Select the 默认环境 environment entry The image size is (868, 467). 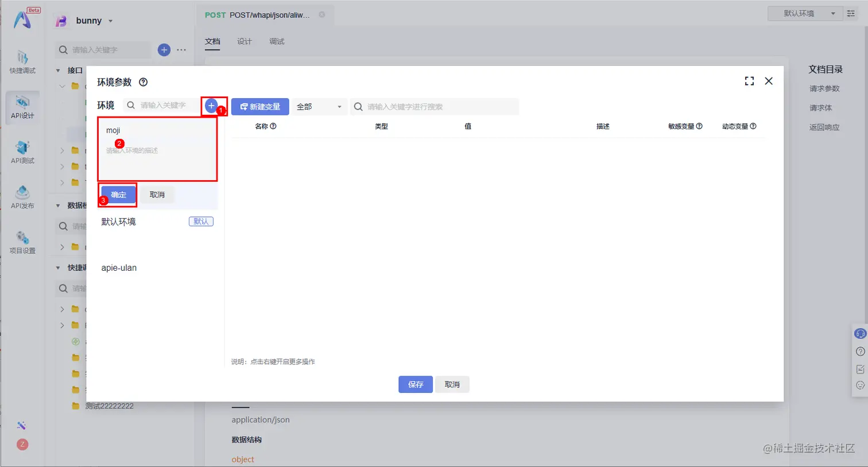[157, 221]
